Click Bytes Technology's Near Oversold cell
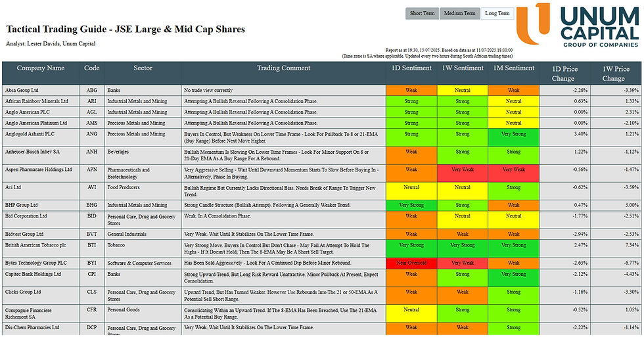644x339 pixels. 411,263
